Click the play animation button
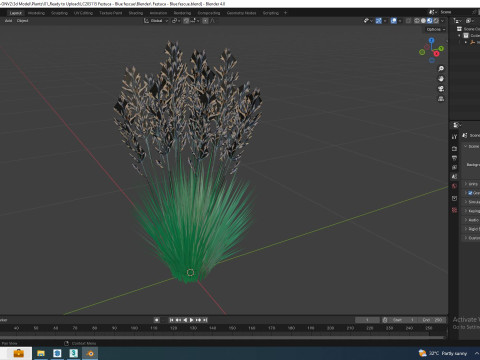480x360 pixels. [192, 320]
